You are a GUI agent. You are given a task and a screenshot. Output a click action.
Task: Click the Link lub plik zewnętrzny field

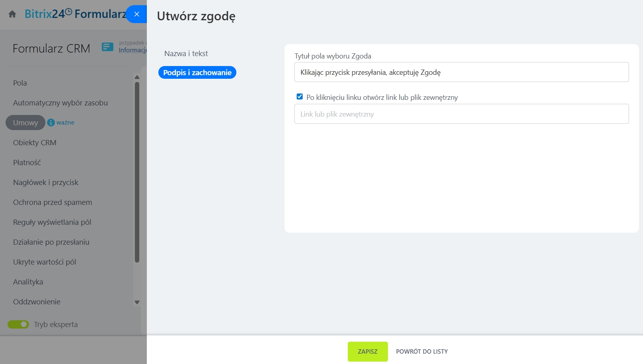coord(461,114)
